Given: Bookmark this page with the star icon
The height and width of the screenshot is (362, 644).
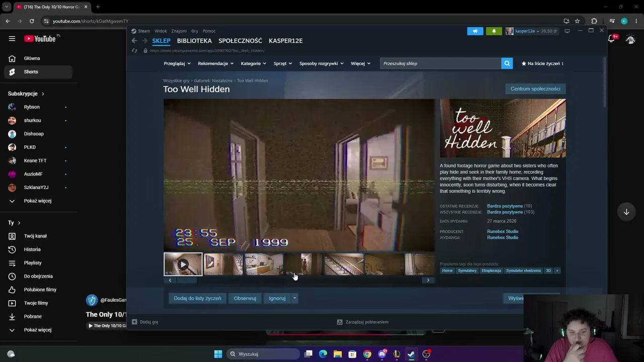Looking at the screenshot, I should [x=577, y=21].
